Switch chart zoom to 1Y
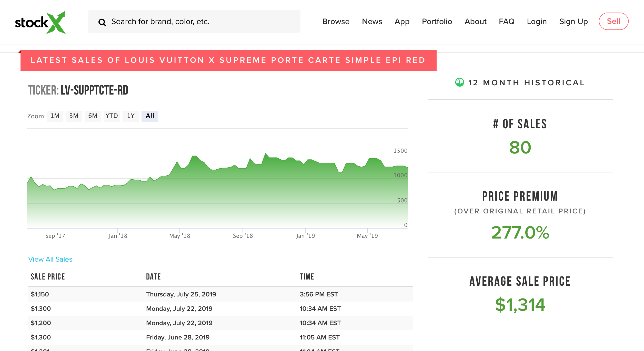 pyautogui.click(x=131, y=116)
